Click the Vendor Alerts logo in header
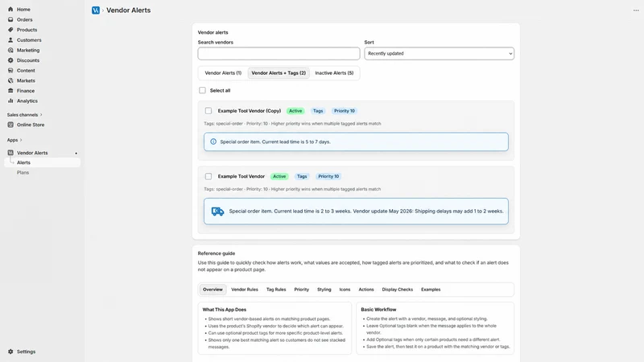This screenshot has width=644, height=362. pyautogui.click(x=96, y=10)
